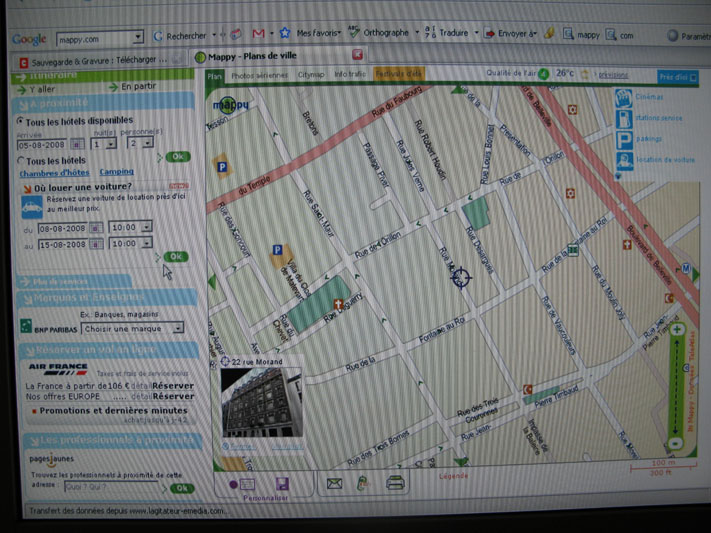Open the return time 10:00 dropdown
Viewport: 711px width, 533px height.
[x=146, y=243]
